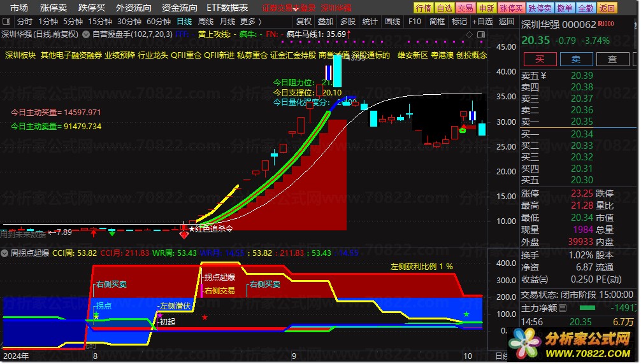Click the panel toggle icon in chart header
Image resolution: width=641 pixels, height=364 pixels.
coord(481,35)
